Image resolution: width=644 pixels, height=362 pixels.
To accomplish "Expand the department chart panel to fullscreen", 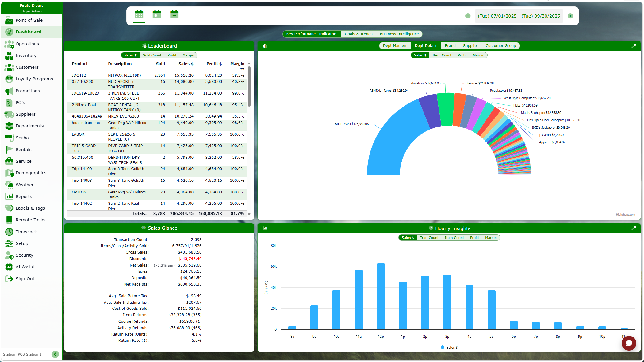I will coord(634,46).
